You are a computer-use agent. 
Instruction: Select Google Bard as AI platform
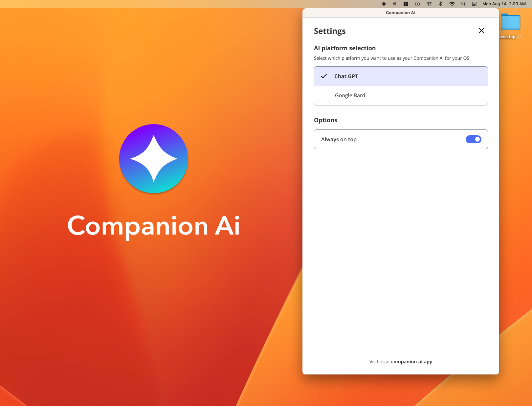tap(401, 96)
